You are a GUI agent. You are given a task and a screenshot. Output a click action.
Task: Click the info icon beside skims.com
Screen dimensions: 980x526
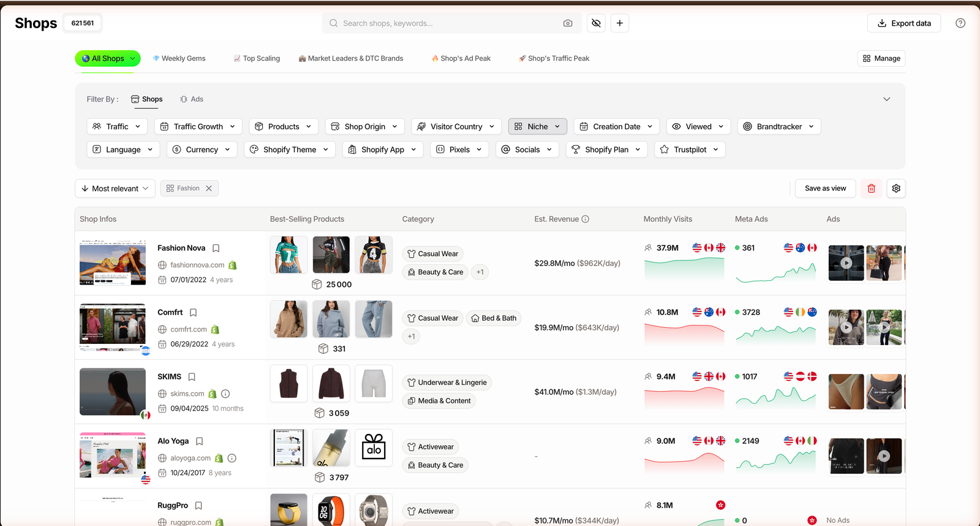pyautogui.click(x=225, y=394)
